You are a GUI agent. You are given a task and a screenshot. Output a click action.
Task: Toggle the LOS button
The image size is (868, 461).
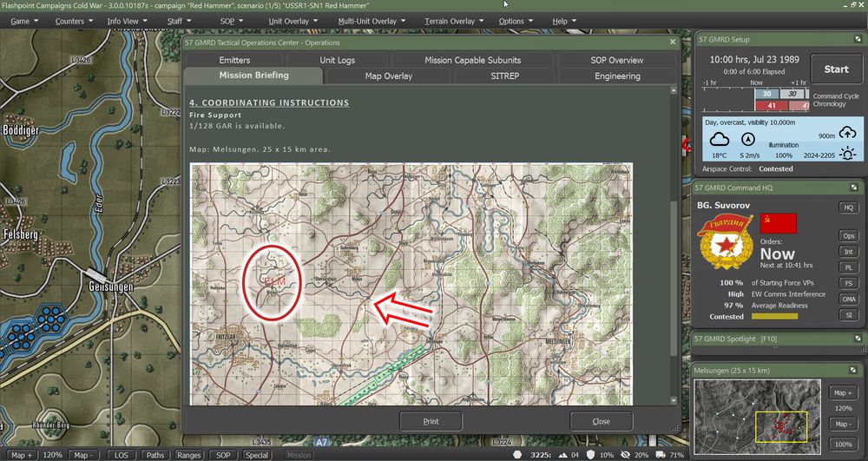coord(121,455)
